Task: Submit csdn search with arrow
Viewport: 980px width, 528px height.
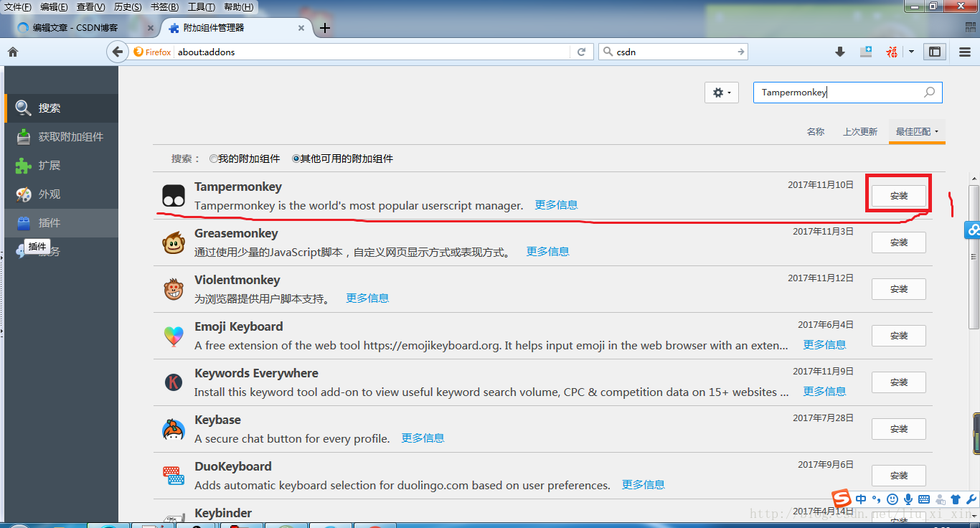Action: 740,52
